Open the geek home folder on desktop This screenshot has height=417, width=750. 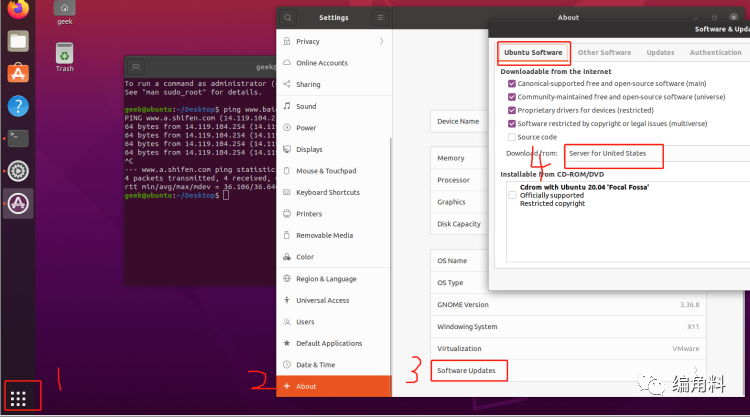(x=65, y=12)
